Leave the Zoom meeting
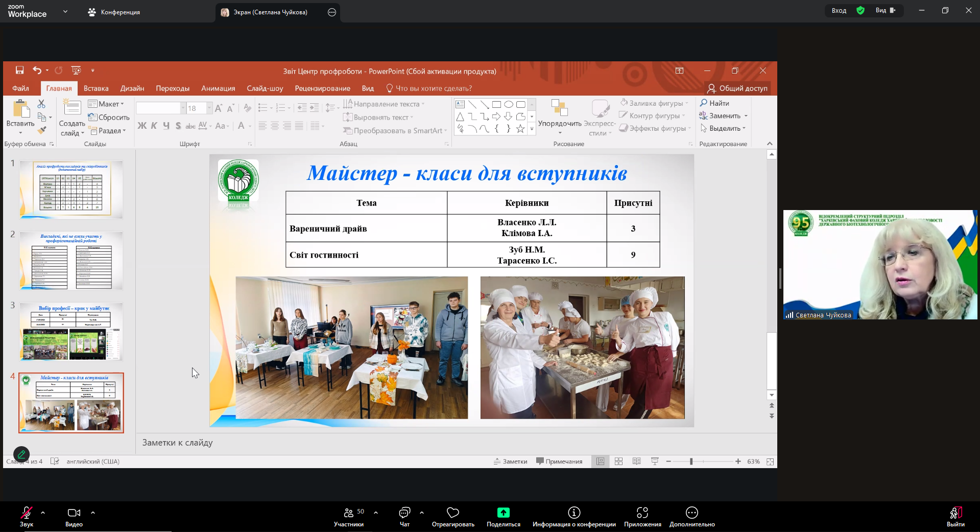The width and height of the screenshot is (980, 532). click(x=955, y=516)
